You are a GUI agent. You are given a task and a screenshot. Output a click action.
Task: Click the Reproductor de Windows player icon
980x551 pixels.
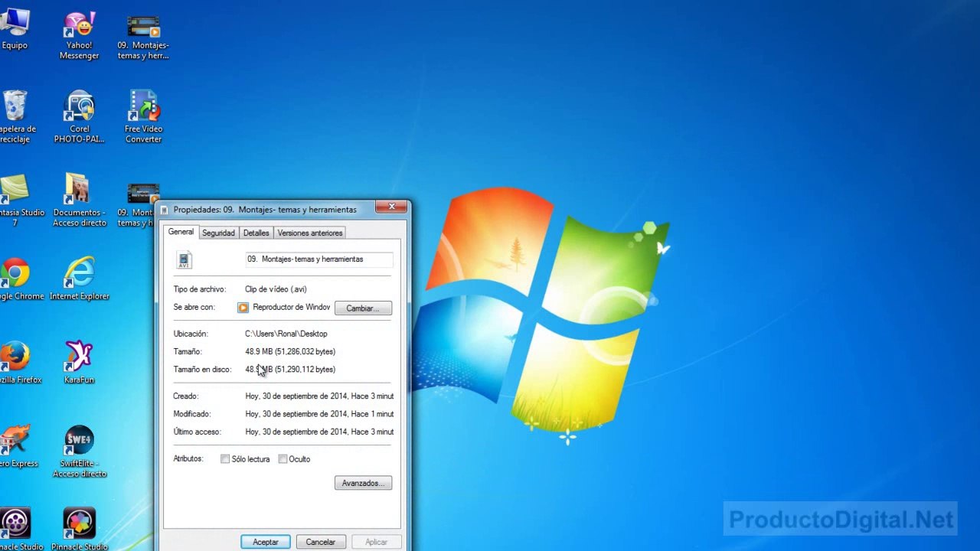click(243, 308)
